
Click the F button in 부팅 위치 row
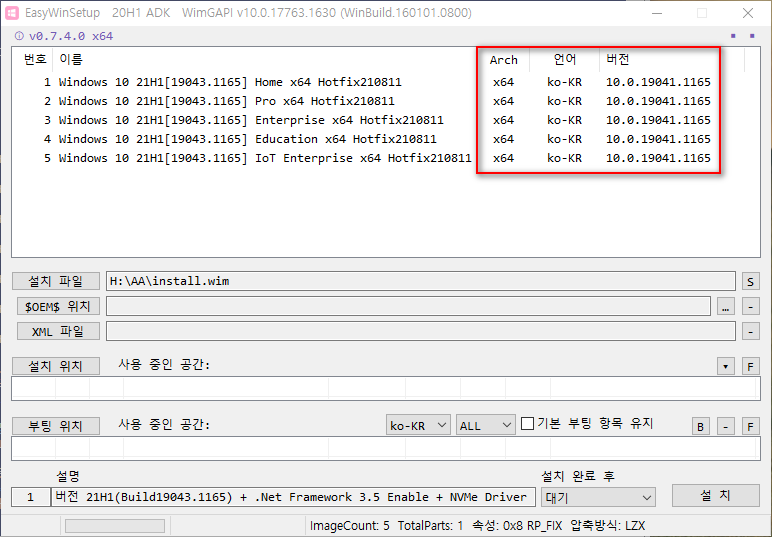point(750,426)
